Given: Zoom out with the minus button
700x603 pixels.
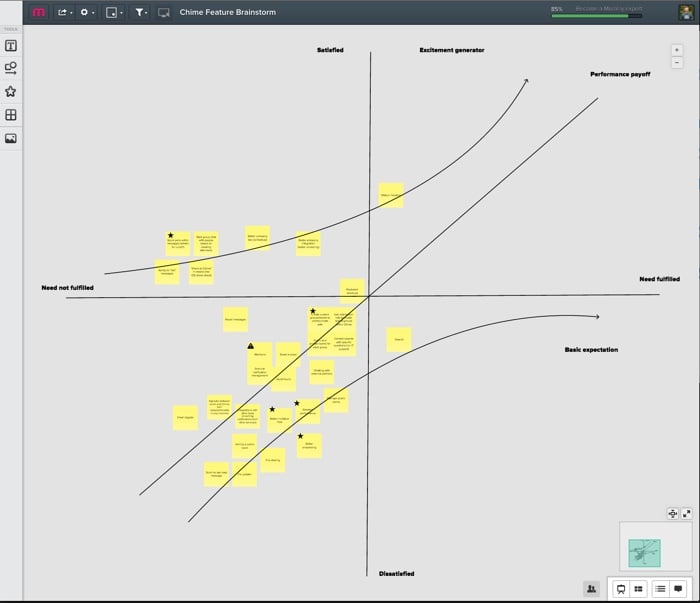Looking at the screenshot, I should pos(677,62).
